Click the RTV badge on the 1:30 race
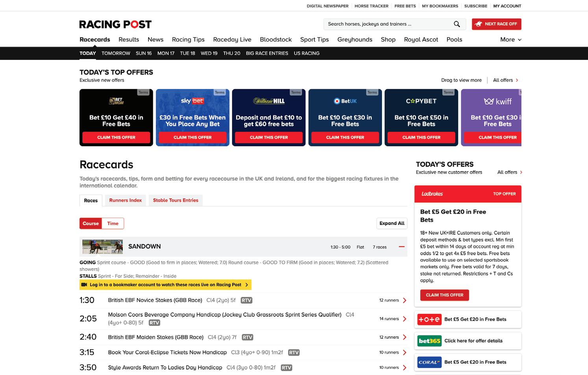Image resolution: width=588 pixels, height=375 pixels. click(247, 300)
